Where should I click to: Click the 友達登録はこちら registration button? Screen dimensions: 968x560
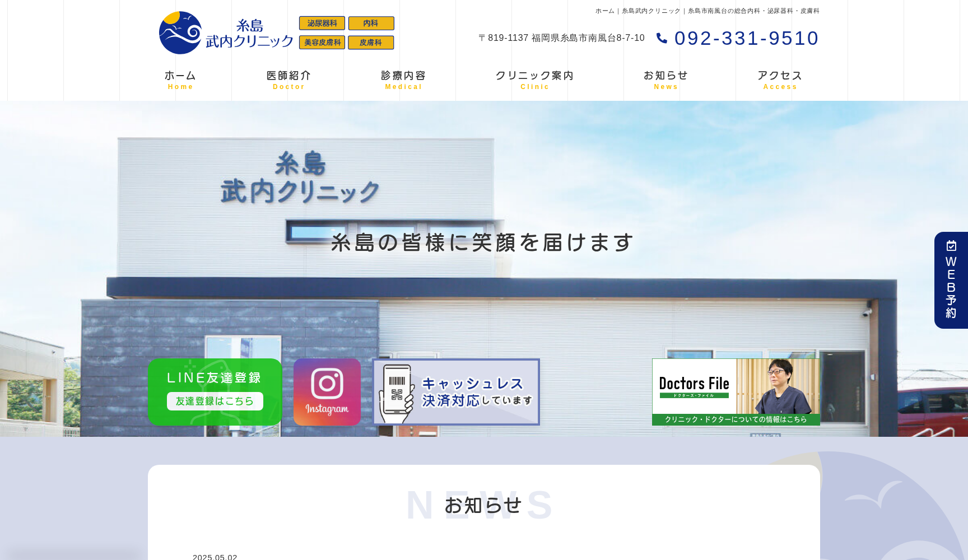[215, 401]
